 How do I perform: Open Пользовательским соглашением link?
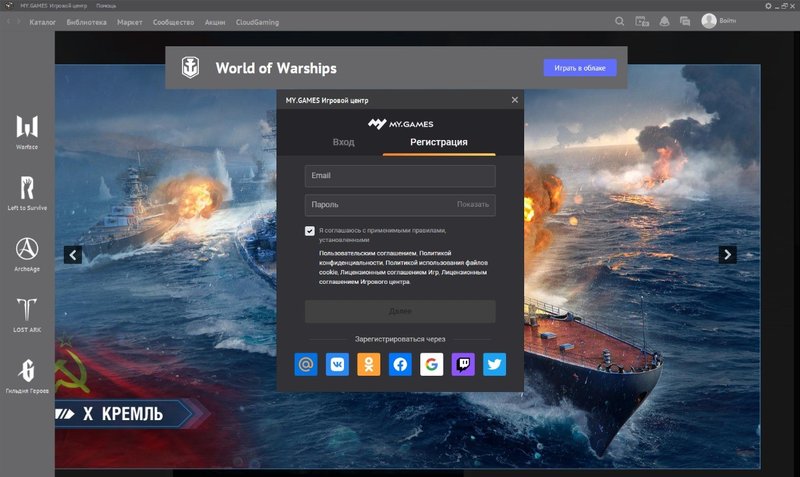pyautogui.click(x=368, y=253)
